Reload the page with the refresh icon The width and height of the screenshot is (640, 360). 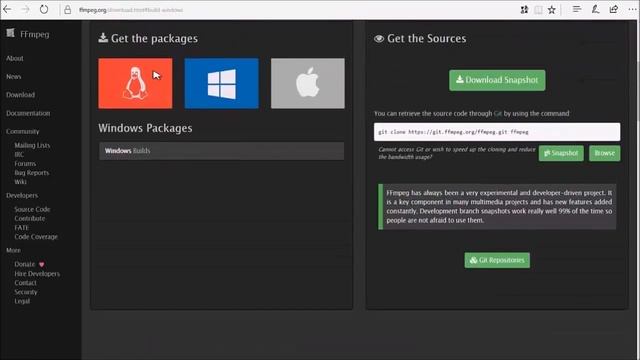[44, 9]
